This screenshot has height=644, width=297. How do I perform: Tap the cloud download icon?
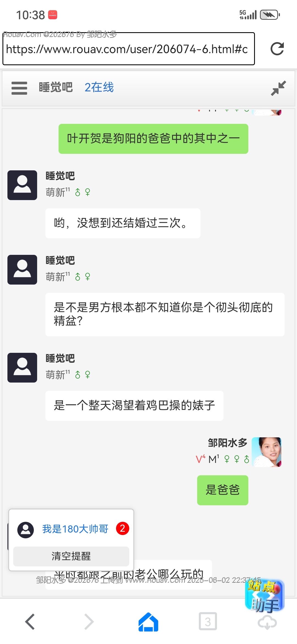point(267,623)
